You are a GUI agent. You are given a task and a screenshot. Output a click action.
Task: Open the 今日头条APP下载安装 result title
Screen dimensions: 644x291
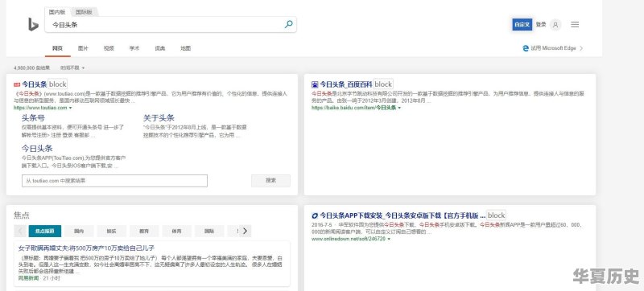[402, 215]
